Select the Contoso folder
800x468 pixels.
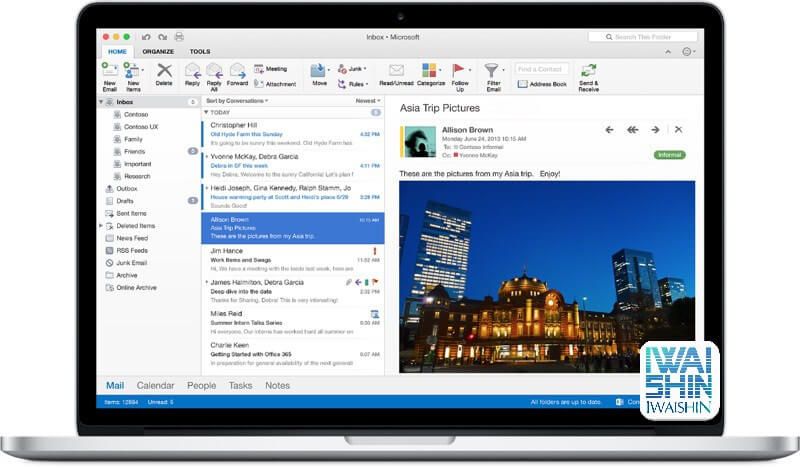tap(136, 114)
